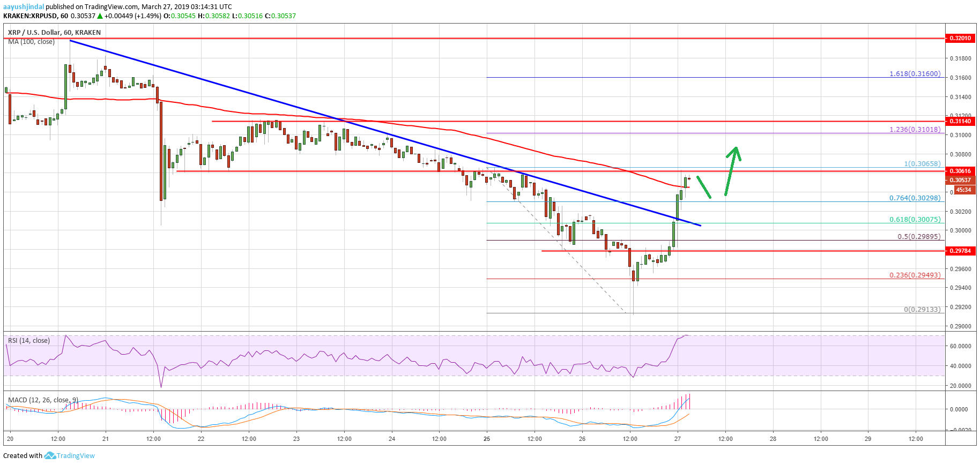The width and height of the screenshot is (980, 465).
Task: Select the 0.236(0.29493) Fibonacci level label
Action: (915, 275)
